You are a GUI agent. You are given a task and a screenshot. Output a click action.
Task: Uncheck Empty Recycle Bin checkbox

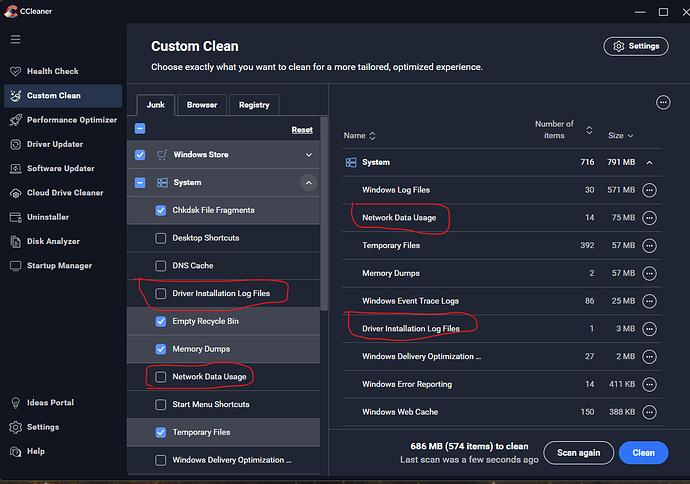click(161, 322)
